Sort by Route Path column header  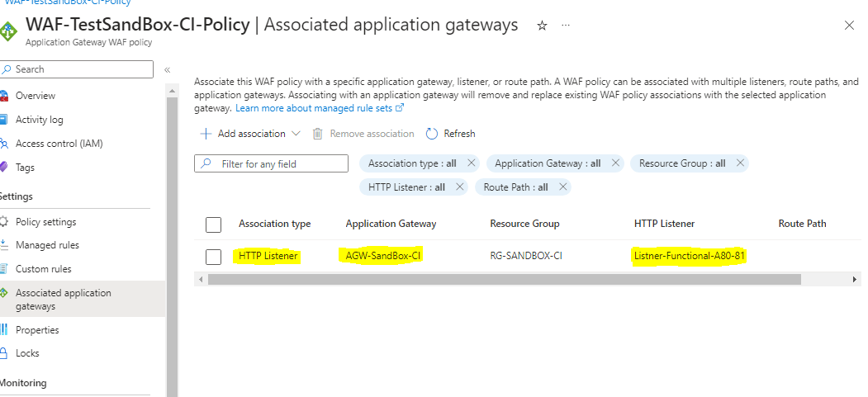pos(802,224)
